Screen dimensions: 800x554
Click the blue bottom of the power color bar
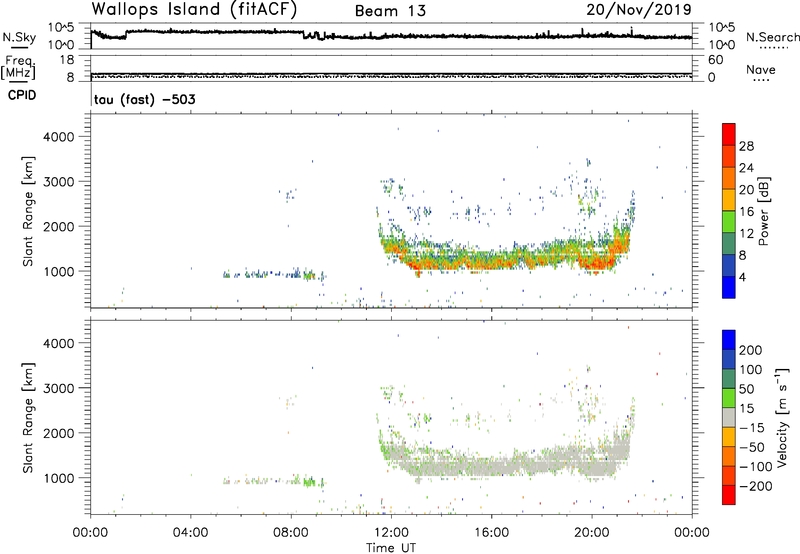(729, 287)
